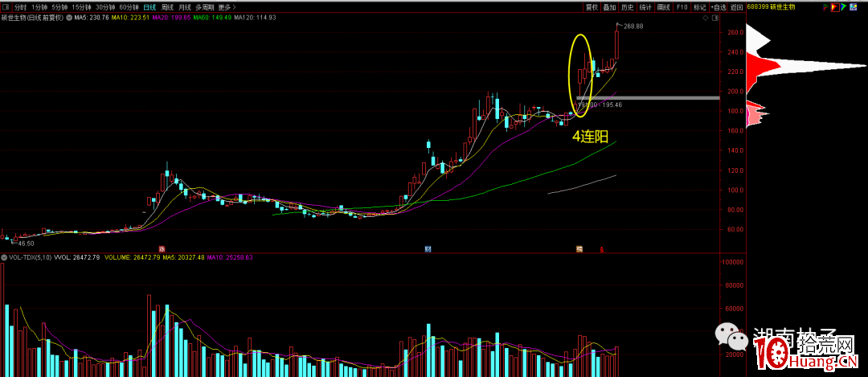Expand main chart indicator dropdown beside 硕世生物

[x=70, y=18]
